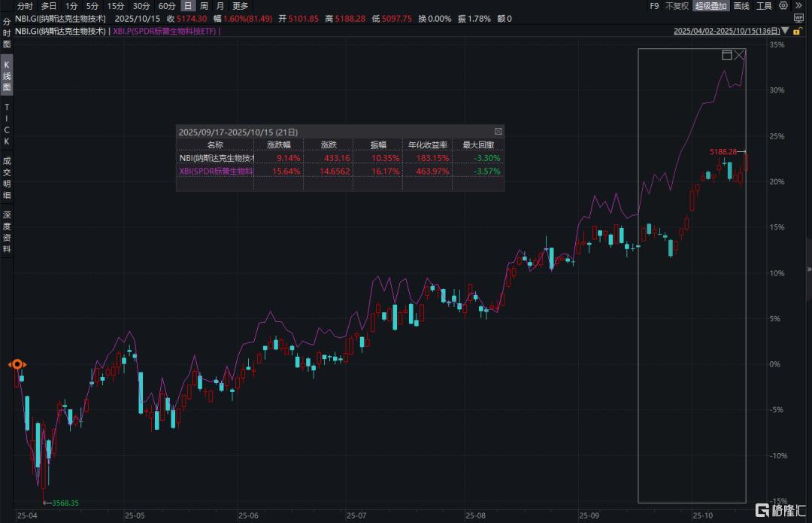Select the 60分 timeframe tab
The width and height of the screenshot is (812, 523).
166,6
